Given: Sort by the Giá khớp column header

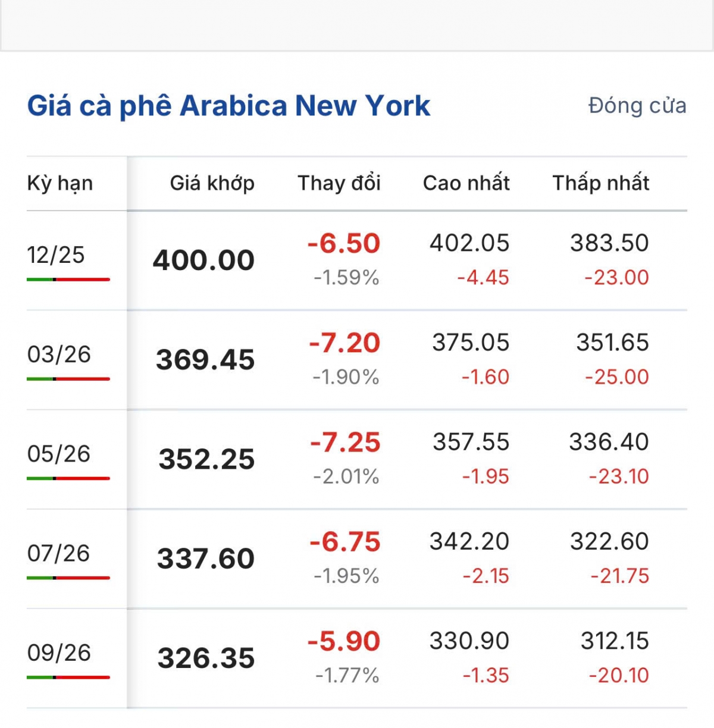Looking at the screenshot, I should point(212,183).
